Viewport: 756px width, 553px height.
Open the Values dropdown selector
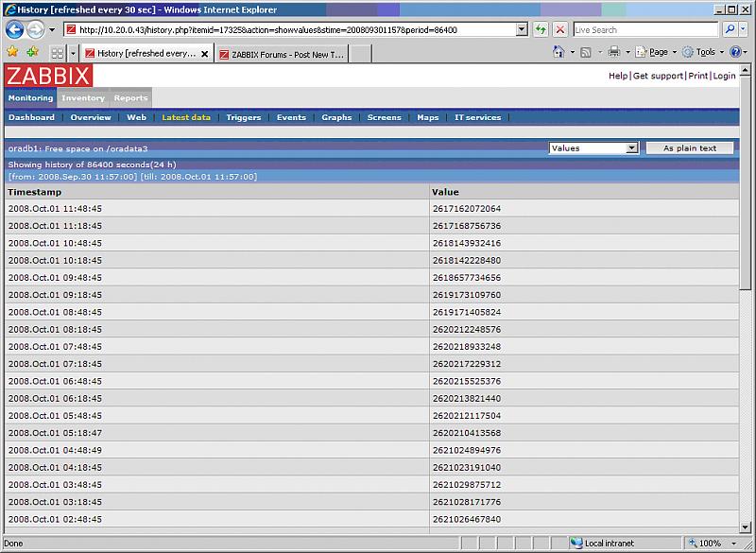[x=593, y=148]
